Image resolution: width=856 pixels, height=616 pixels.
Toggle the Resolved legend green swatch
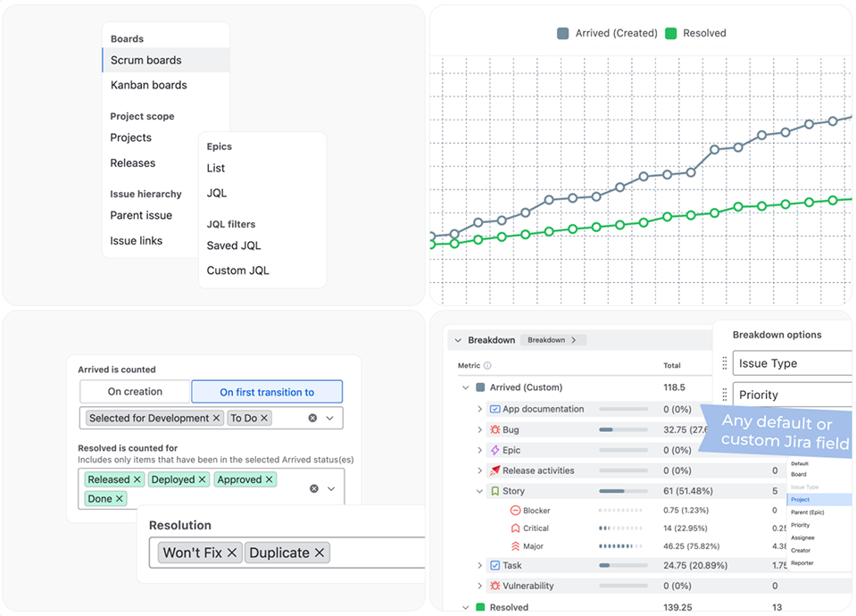click(671, 33)
